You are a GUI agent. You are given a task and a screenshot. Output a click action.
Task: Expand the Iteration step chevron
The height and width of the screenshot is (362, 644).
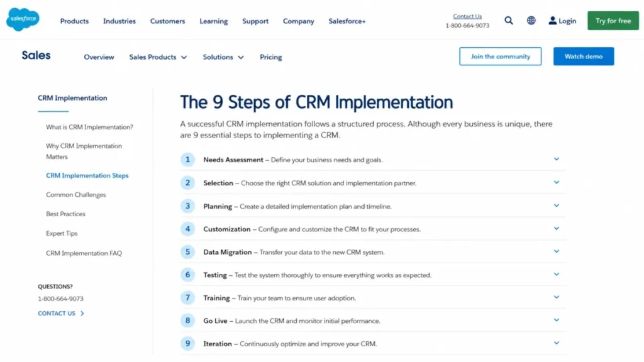coord(556,344)
